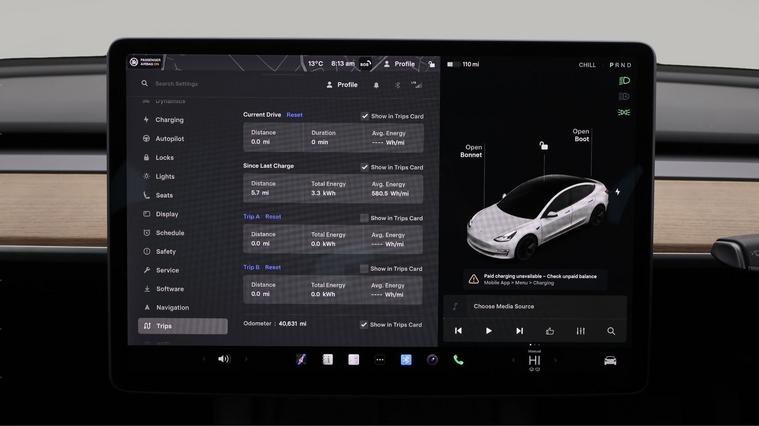Open media search with magnifier icon
The width and height of the screenshot is (759, 426).
(611, 331)
